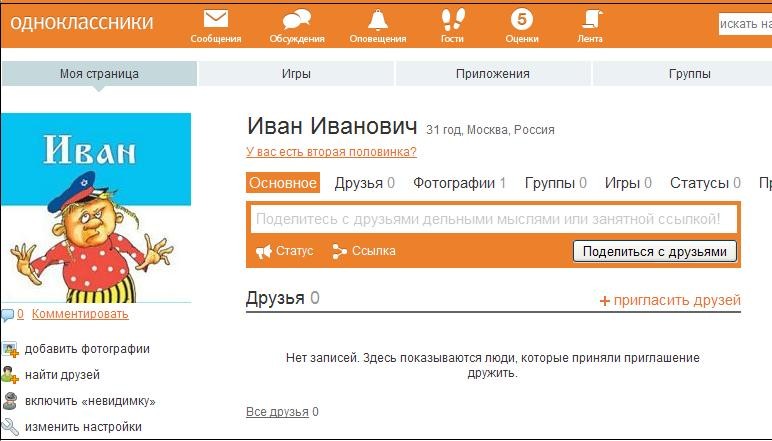This screenshot has width=772, height=441.
Task: Click the status sharing text field
Action: [494, 219]
